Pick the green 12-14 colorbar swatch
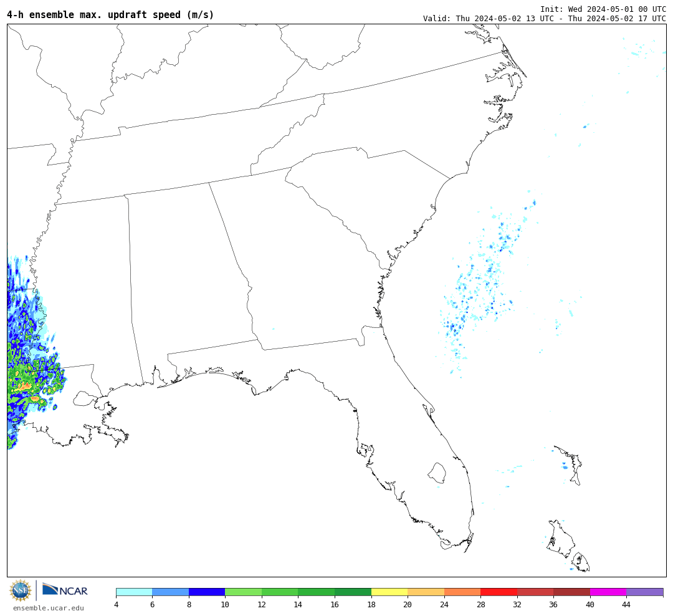This screenshot has height=616, width=673. 280,592
